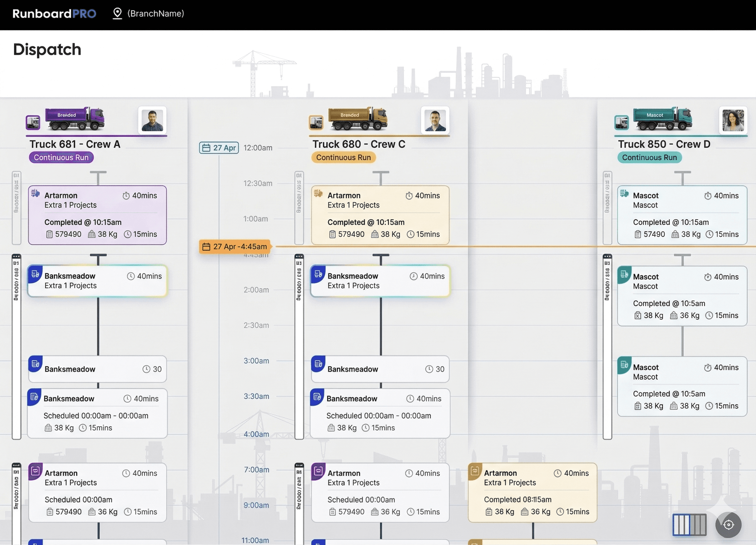Toggle the teal Continuous Run badge
This screenshot has height=545, width=756.
(649, 157)
